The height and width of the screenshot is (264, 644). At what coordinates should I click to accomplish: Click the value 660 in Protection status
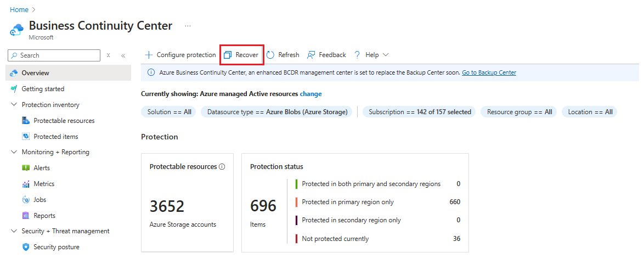[455, 202]
